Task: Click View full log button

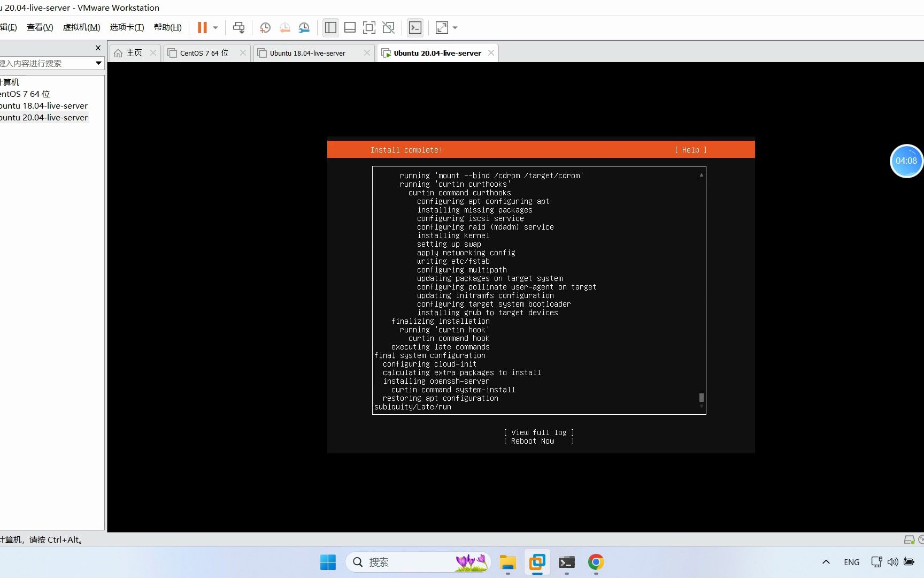Action: point(539,432)
